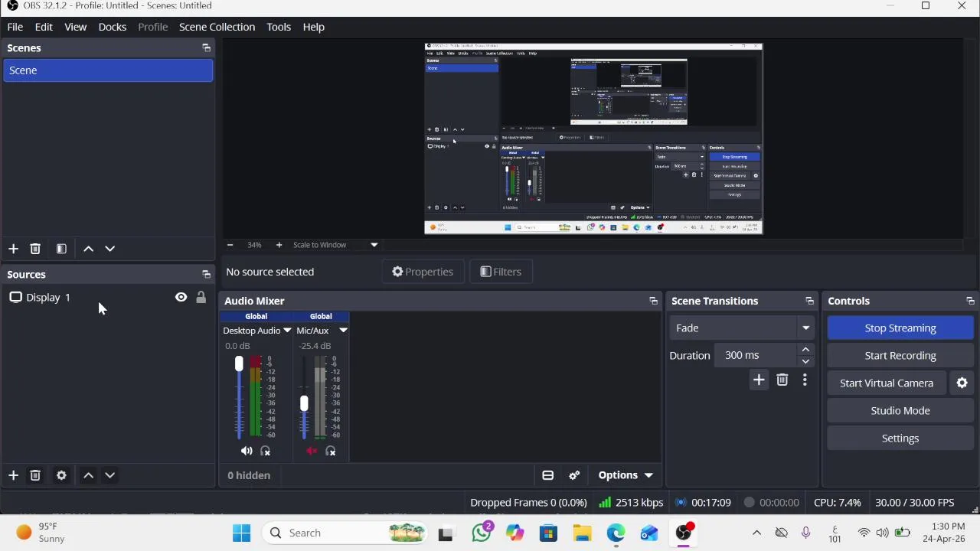Open audio mixer Options dropdown

point(626,476)
